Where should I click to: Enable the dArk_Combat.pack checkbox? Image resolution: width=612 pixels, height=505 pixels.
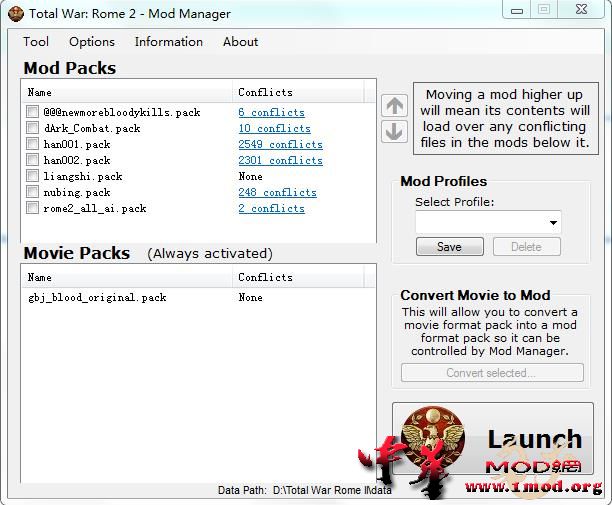pos(33,128)
